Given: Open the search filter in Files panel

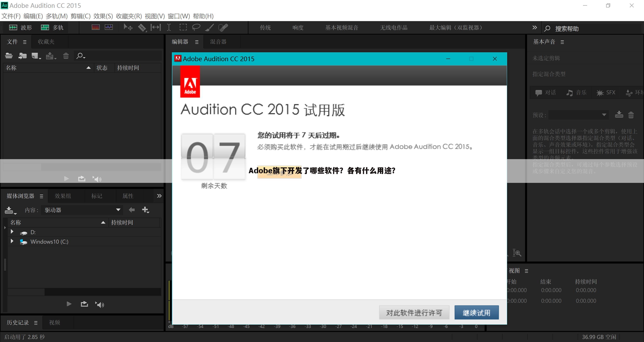Looking at the screenshot, I should [x=80, y=56].
